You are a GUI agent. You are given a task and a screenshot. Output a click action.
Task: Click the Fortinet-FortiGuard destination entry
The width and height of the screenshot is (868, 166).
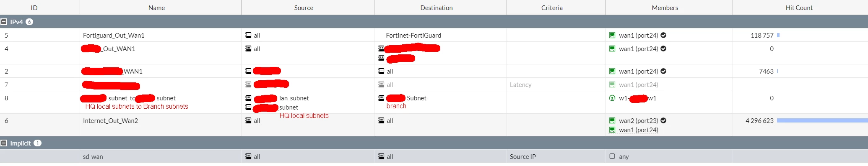pyautogui.click(x=413, y=36)
